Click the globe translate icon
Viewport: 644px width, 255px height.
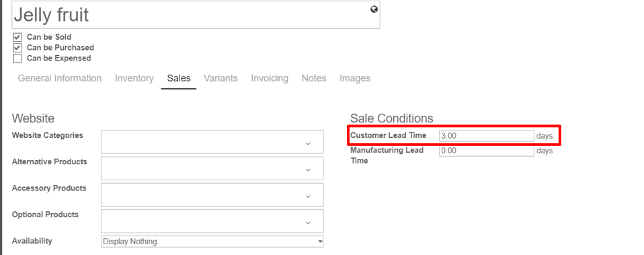point(374,9)
